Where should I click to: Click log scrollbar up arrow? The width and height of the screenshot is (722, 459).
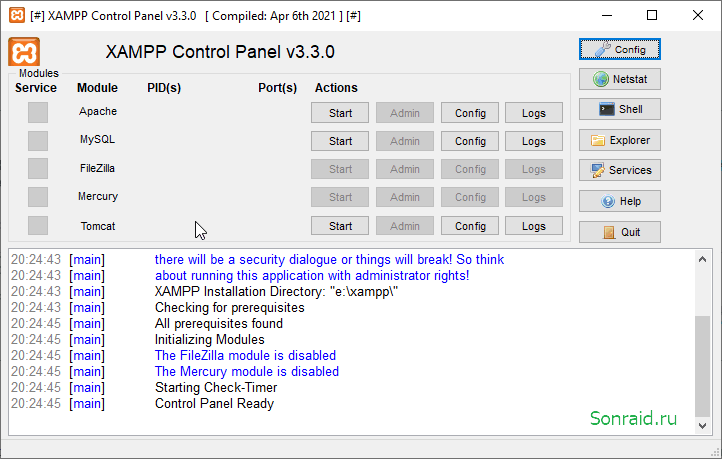click(x=702, y=259)
